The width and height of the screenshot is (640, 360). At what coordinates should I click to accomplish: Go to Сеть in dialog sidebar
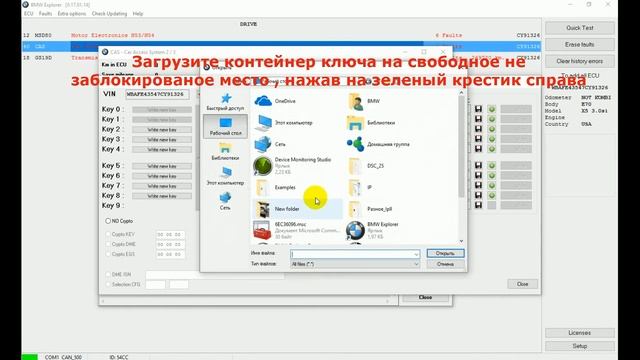(225, 202)
